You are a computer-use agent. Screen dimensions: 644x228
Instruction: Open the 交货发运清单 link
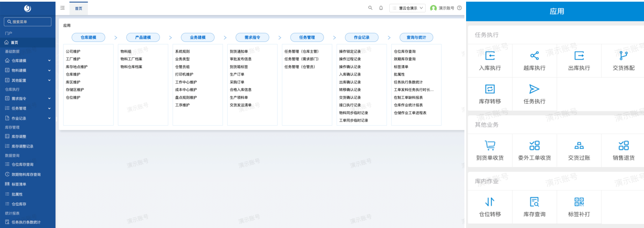tap(241, 105)
